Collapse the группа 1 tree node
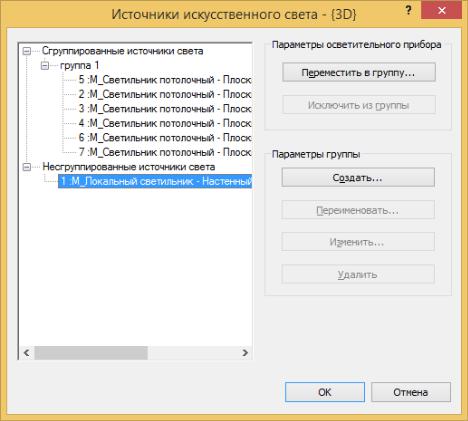 coord(45,66)
